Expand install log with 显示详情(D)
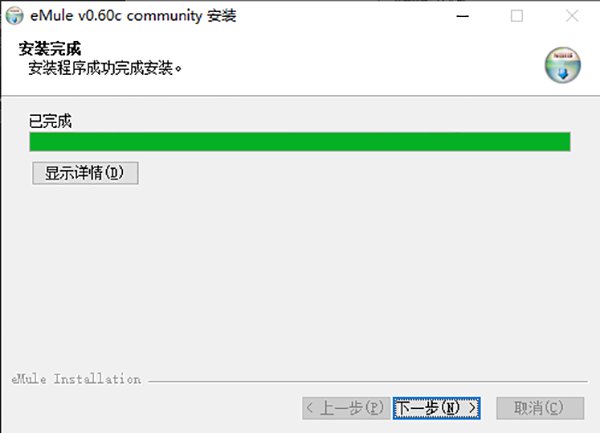The height and width of the screenshot is (433, 600). point(85,173)
